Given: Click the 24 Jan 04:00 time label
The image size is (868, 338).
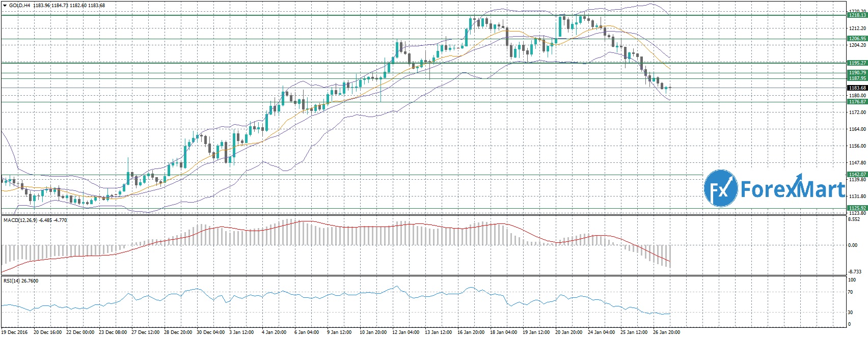Looking at the screenshot, I should [x=603, y=332].
